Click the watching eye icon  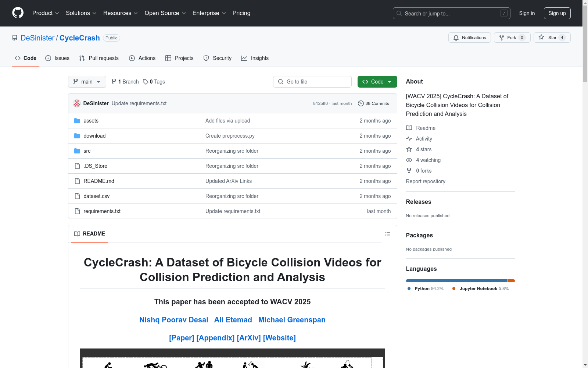(409, 160)
